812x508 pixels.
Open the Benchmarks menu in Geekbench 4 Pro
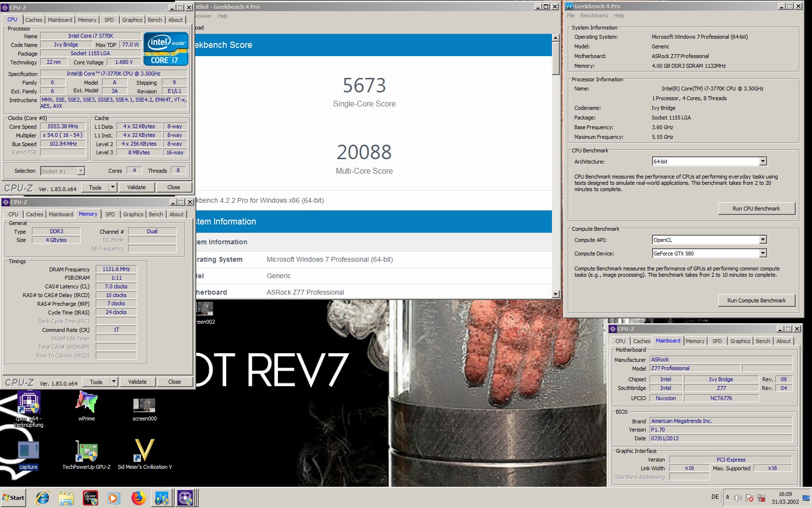(594, 15)
